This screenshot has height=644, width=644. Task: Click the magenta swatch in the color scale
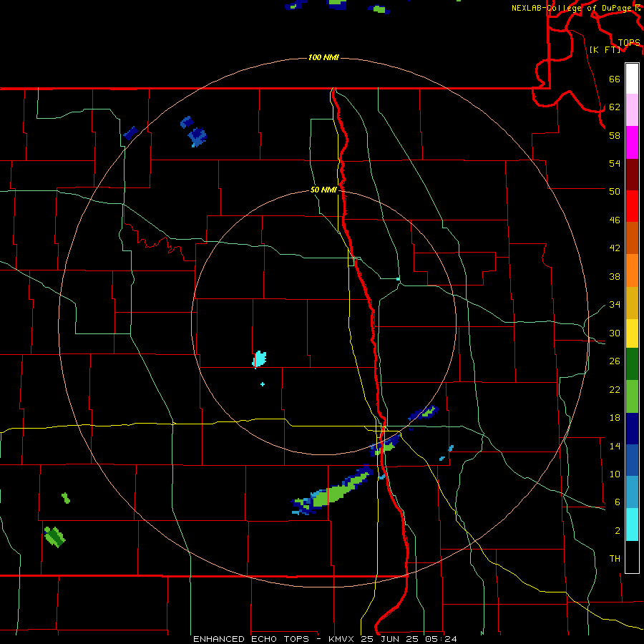[x=632, y=142]
